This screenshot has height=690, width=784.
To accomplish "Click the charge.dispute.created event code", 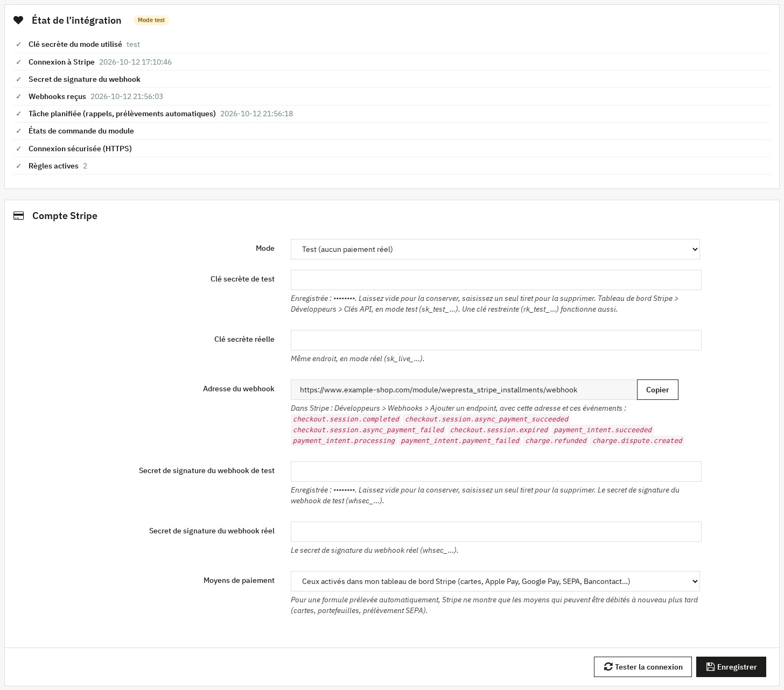I will click(x=638, y=441).
